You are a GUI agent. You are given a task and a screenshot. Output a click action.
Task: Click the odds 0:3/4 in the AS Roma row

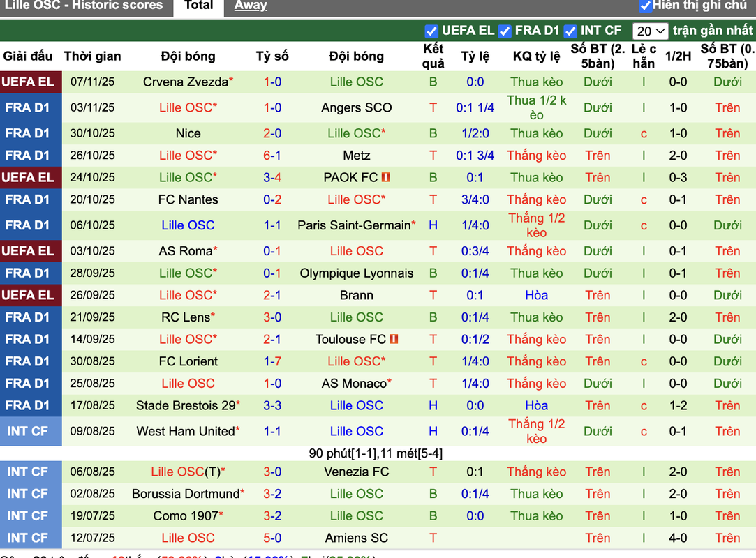click(475, 251)
